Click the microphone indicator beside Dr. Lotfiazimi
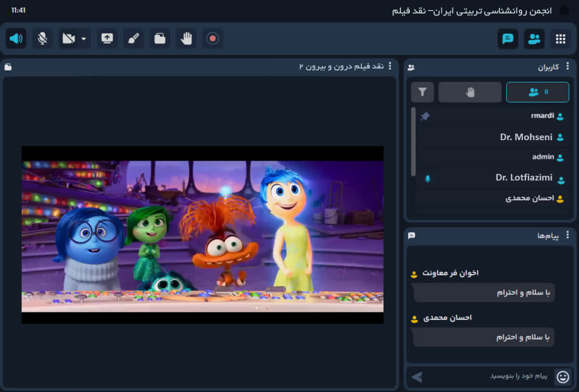 click(x=427, y=179)
